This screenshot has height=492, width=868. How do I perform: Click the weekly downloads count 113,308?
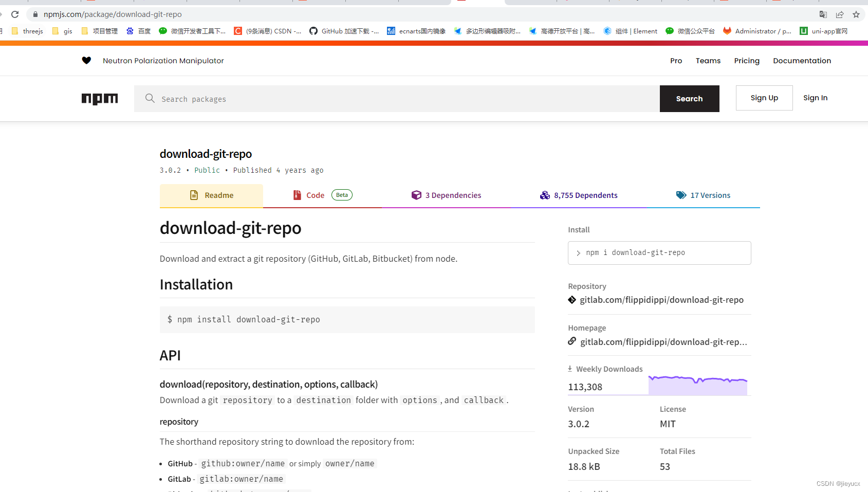(585, 387)
